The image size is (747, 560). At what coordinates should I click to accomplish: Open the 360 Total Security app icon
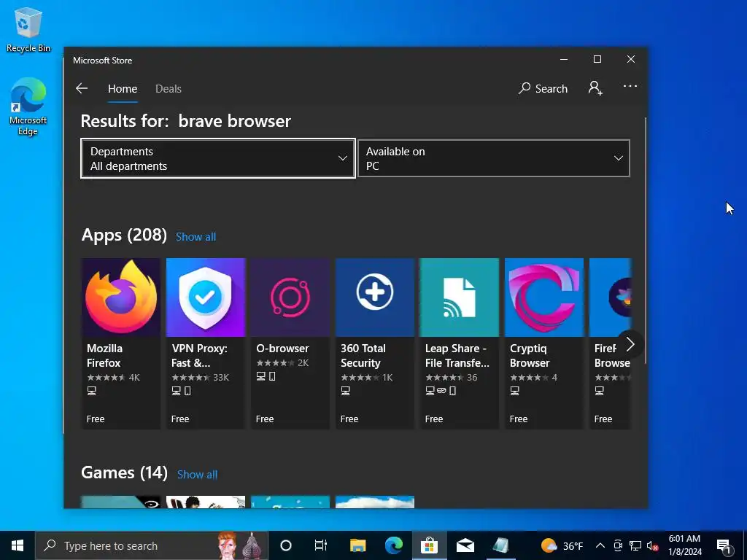tap(375, 297)
